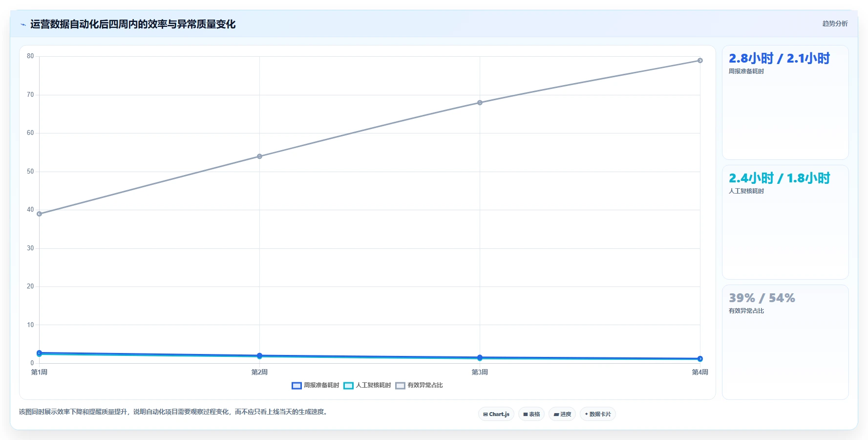Click the 2.4小时 / 1.8小时 card value

click(779, 178)
